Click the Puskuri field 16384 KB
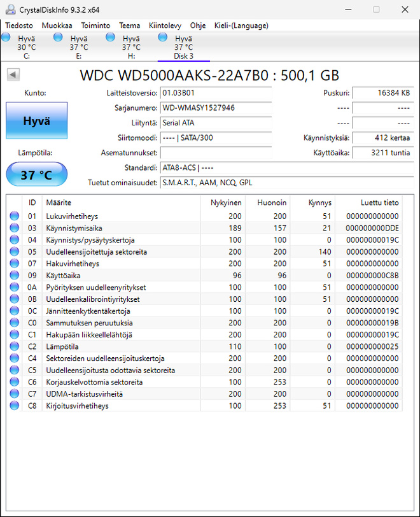 click(x=382, y=93)
